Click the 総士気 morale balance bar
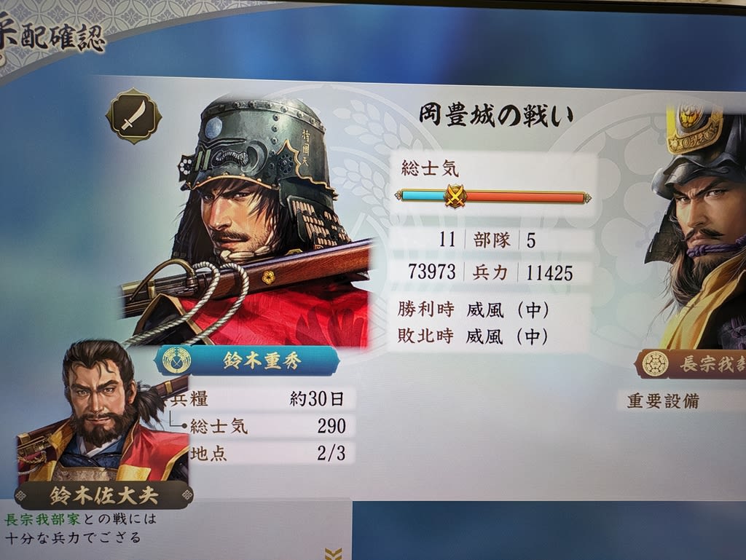The height and width of the screenshot is (560, 746). [493, 197]
